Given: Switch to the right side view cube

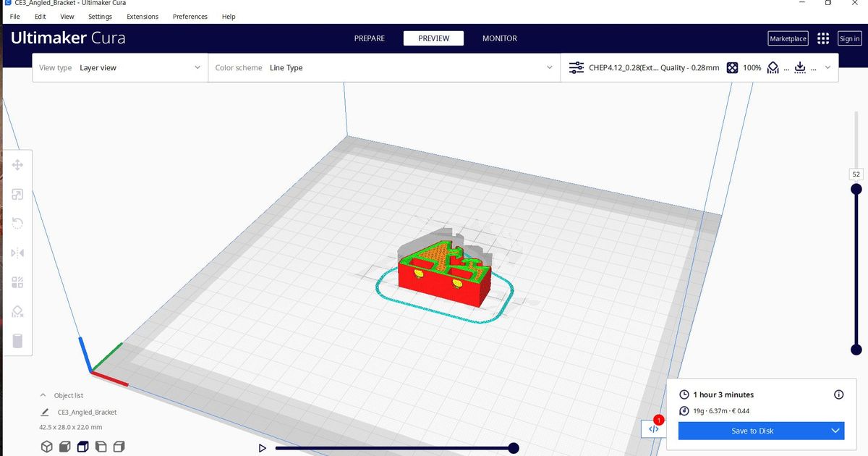Looking at the screenshot, I should pos(119,447).
